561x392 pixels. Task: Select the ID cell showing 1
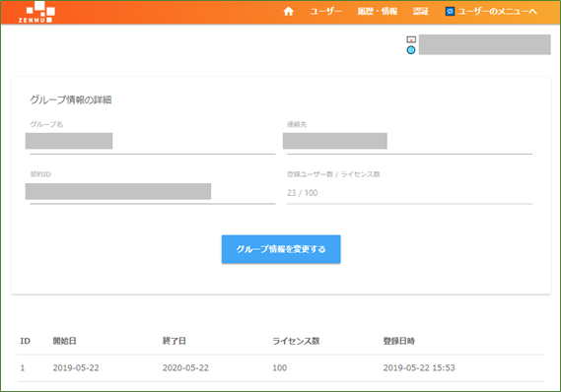(23, 368)
